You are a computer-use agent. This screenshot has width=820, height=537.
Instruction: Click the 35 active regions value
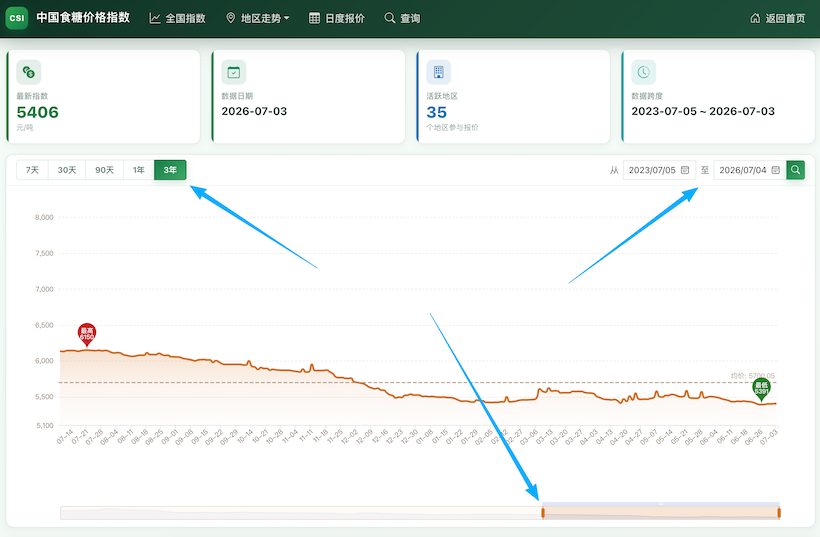pos(436,112)
